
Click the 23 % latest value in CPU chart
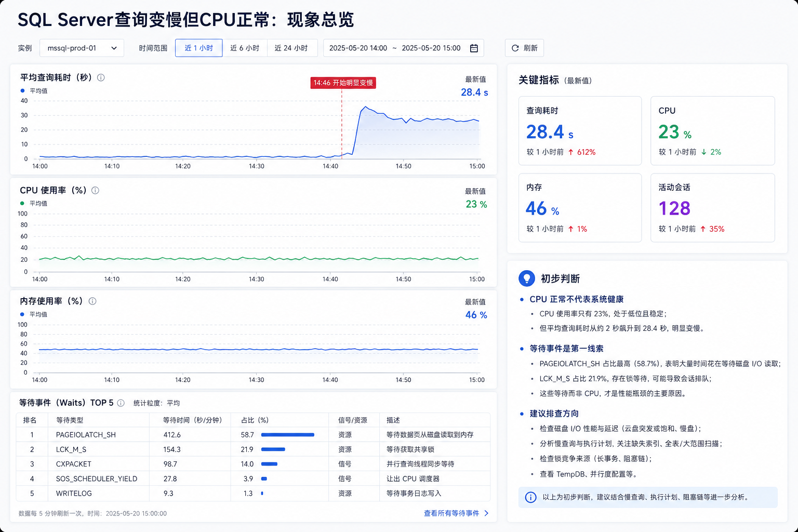pyautogui.click(x=476, y=204)
